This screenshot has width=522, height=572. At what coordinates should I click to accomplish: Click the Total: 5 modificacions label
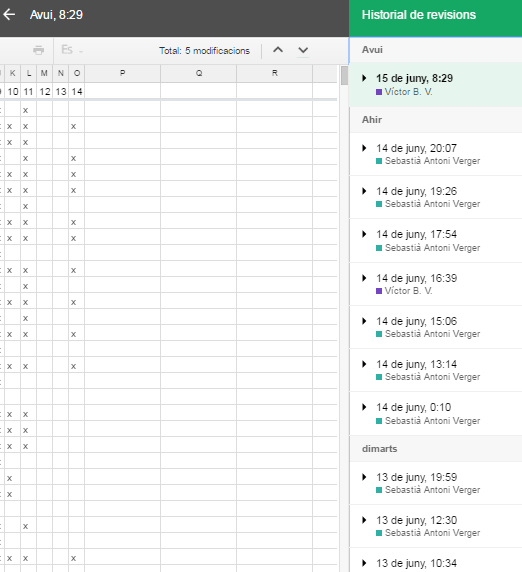204,51
